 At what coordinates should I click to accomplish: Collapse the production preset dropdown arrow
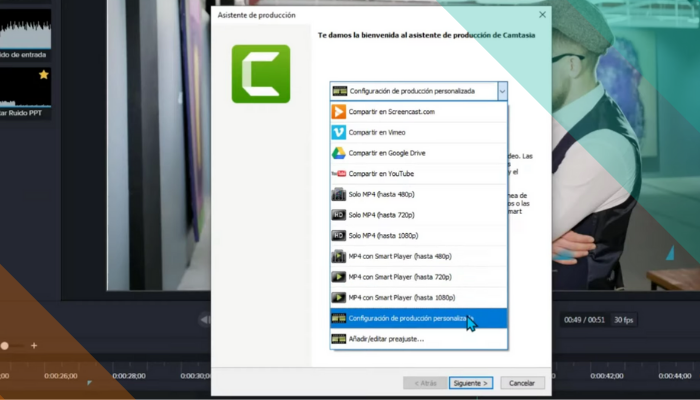tap(502, 91)
